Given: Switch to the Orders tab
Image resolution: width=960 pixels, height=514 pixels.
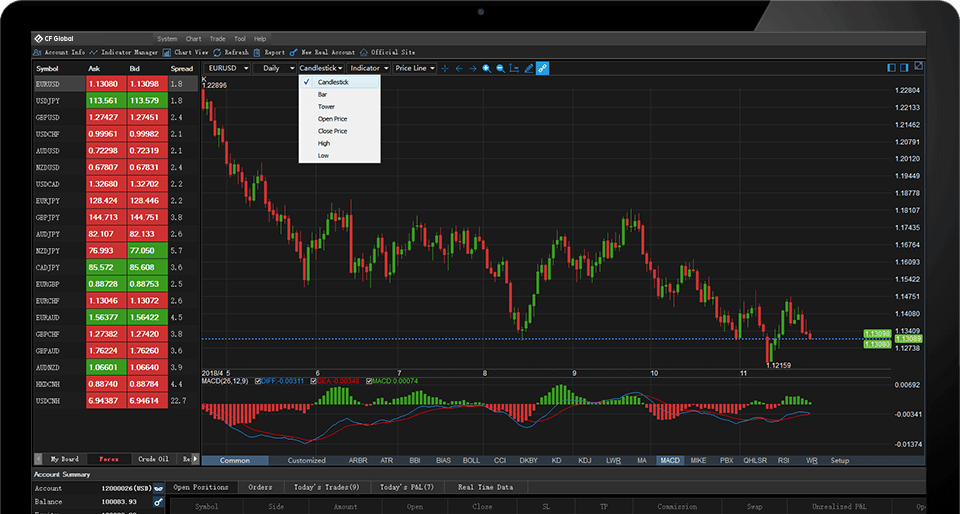Looking at the screenshot, I should click(x=260, y=487).
